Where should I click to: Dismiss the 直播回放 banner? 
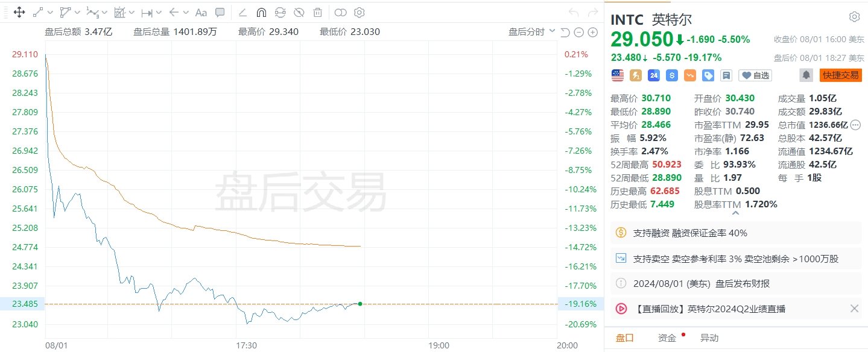tap(854, 309)
